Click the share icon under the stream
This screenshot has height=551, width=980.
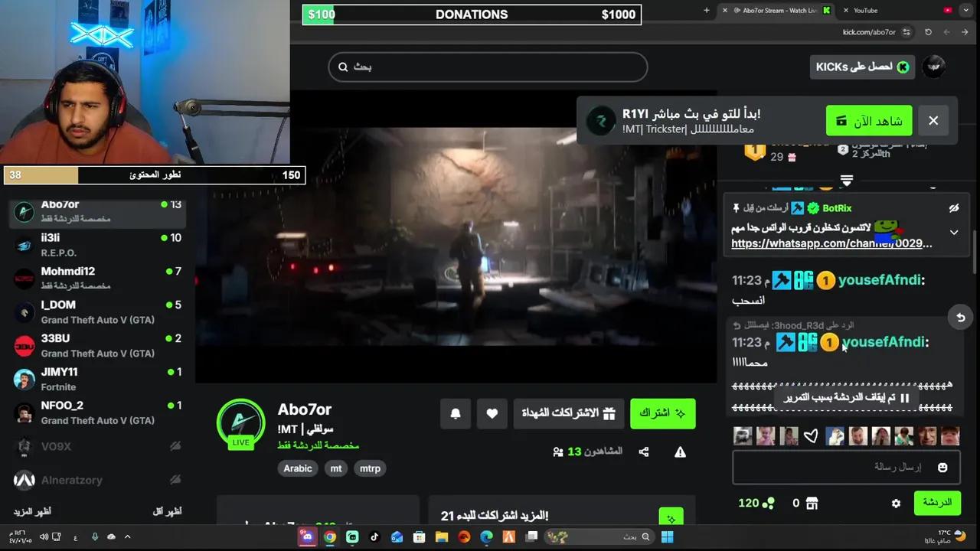pyautogui.click(x=644, y=452)
